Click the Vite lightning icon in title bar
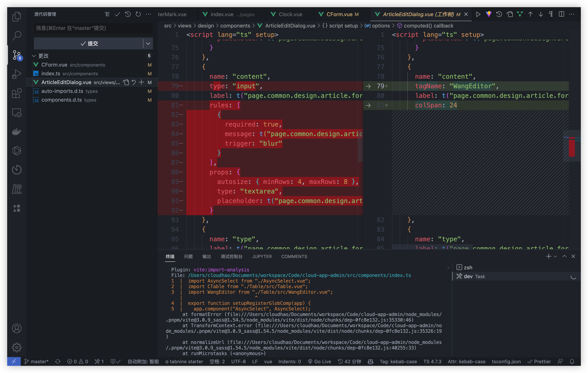 tap(489, 14)
